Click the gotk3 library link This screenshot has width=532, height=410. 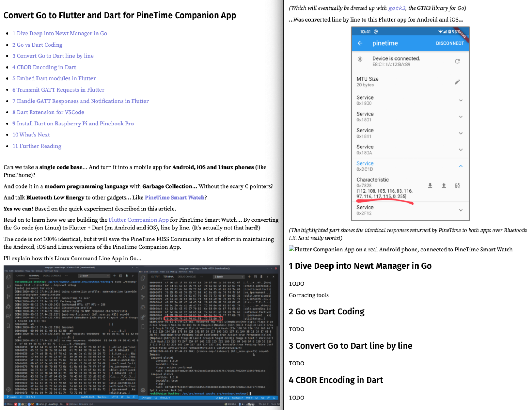(397, 8)
